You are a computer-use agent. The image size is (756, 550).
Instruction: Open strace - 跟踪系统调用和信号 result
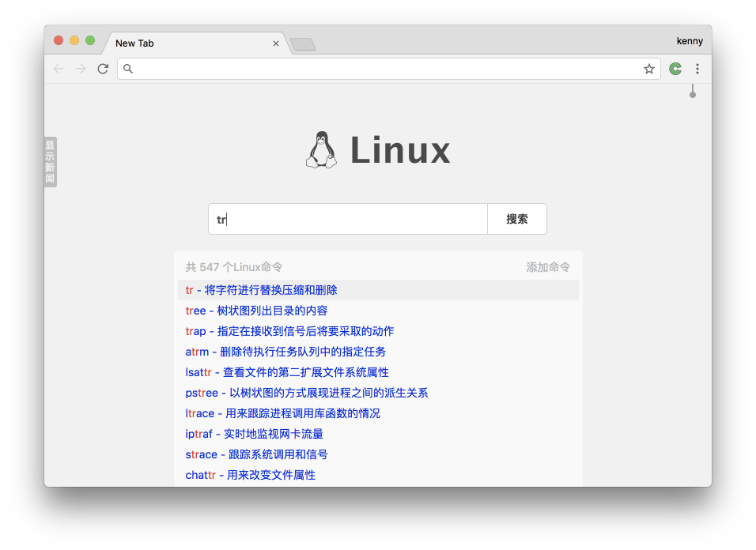378,454
